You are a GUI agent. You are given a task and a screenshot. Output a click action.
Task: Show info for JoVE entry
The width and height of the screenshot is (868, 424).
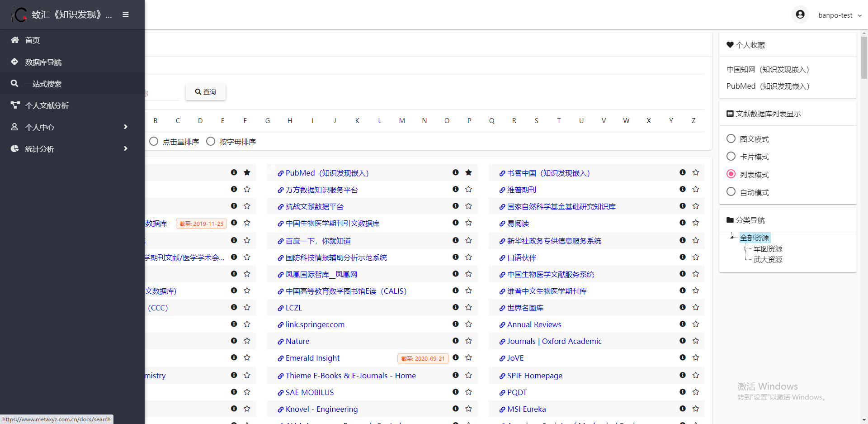(x=683, y=357)
